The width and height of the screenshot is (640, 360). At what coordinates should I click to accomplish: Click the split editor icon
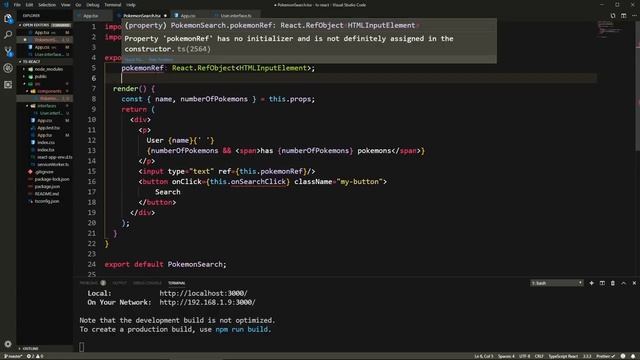click(x=623, y=16)
